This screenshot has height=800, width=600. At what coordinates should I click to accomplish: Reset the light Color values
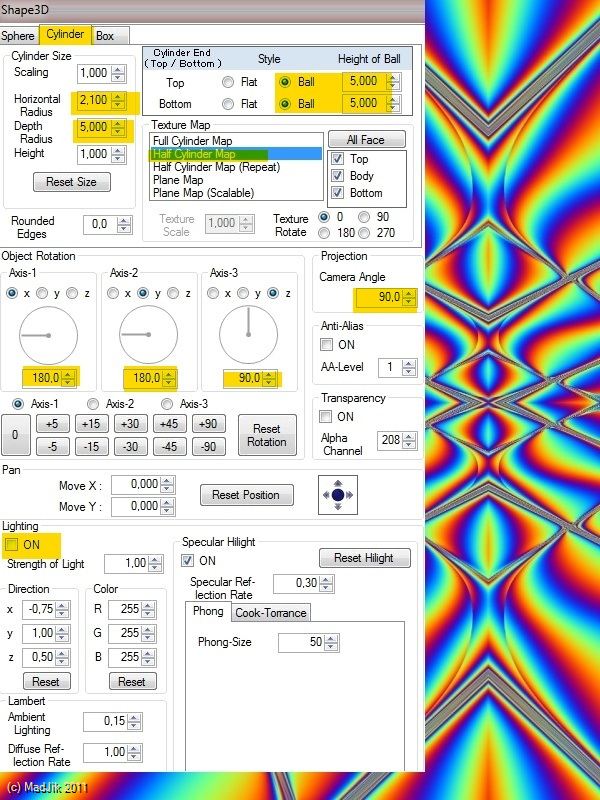(x=132, y=682)
